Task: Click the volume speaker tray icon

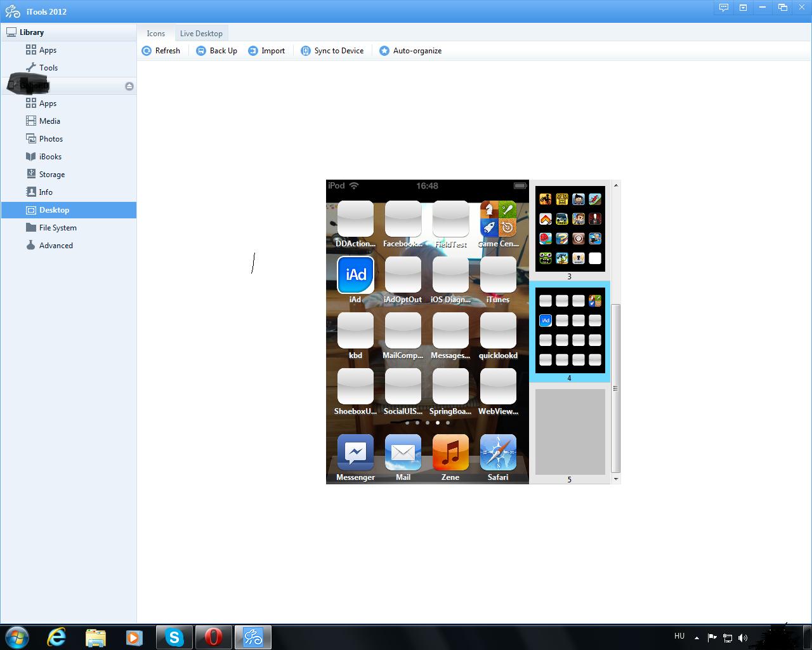Action: point(743,638)
